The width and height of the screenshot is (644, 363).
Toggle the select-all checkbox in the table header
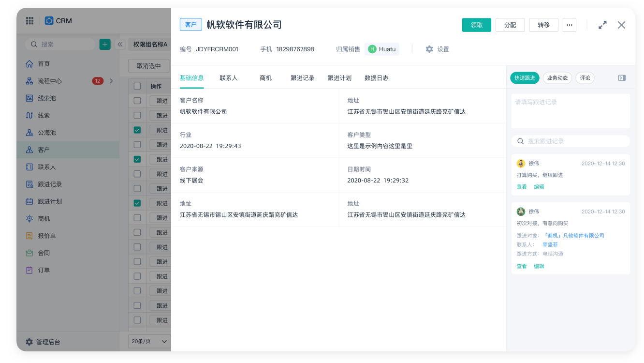coord(137,86)
